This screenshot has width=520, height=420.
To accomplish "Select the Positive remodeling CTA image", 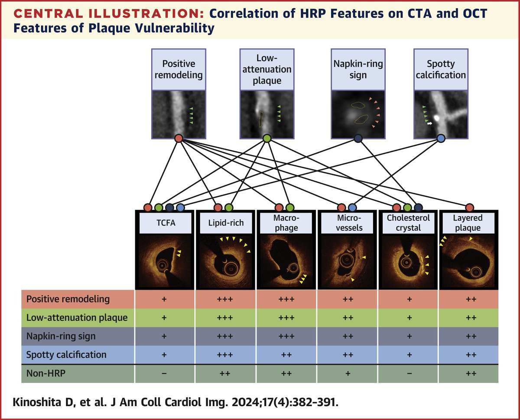I will [x=179, y=112].
